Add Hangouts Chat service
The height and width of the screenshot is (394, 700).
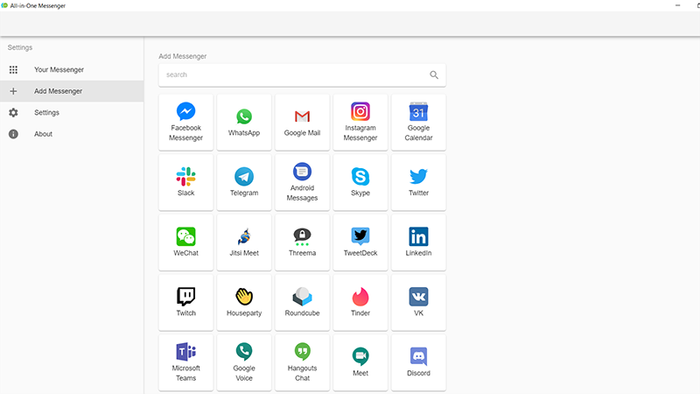[302, 362]
